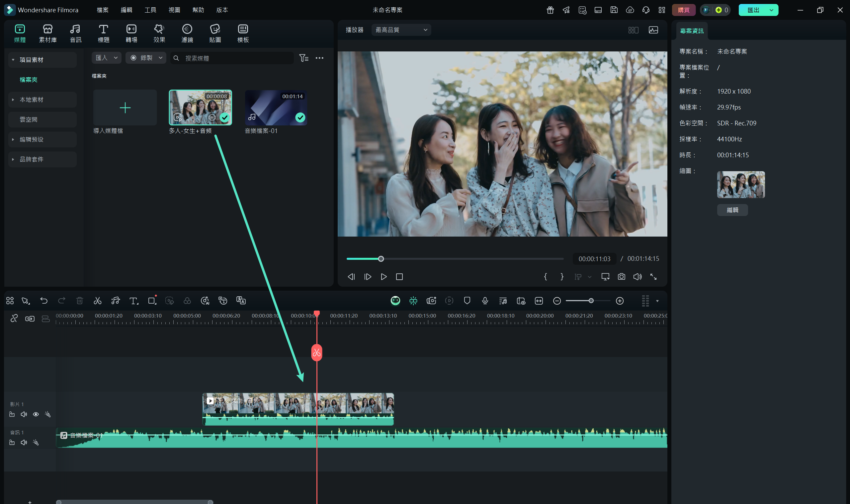Select the 專案資訊 tab
The image size is (850, 504).
tap(692, 31)
